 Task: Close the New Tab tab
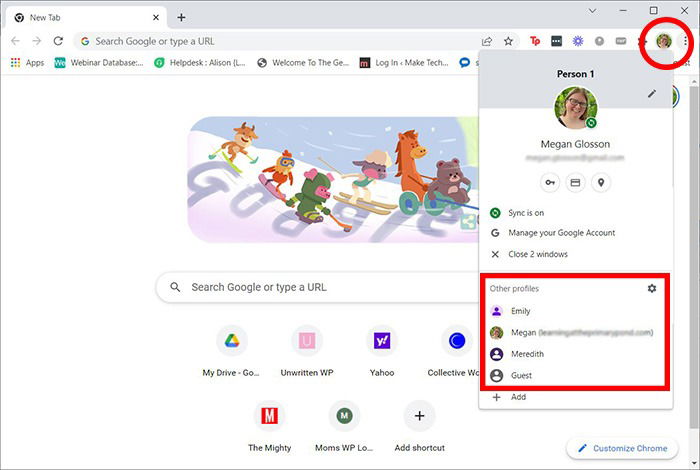(x=156, y=17)
